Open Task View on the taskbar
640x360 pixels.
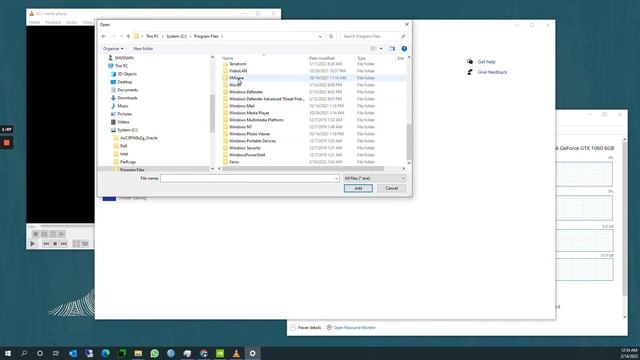56,353
